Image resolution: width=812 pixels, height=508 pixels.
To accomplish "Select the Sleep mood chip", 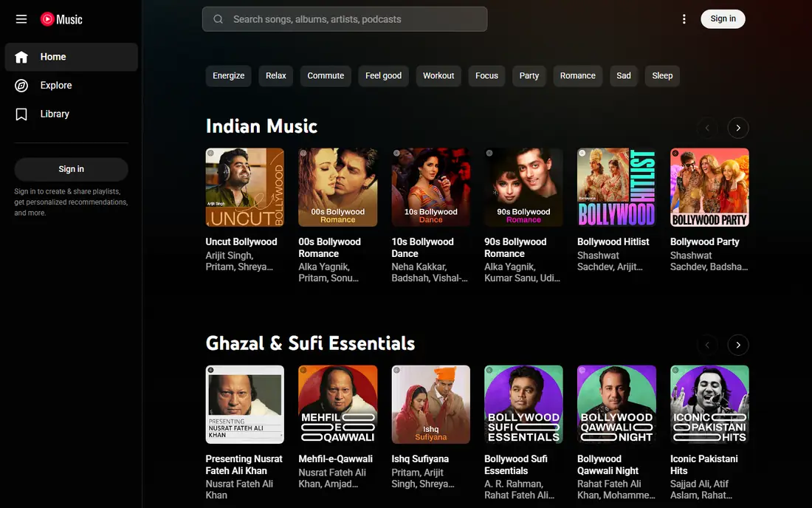I will pyautogui.click(x=662, y=75).
